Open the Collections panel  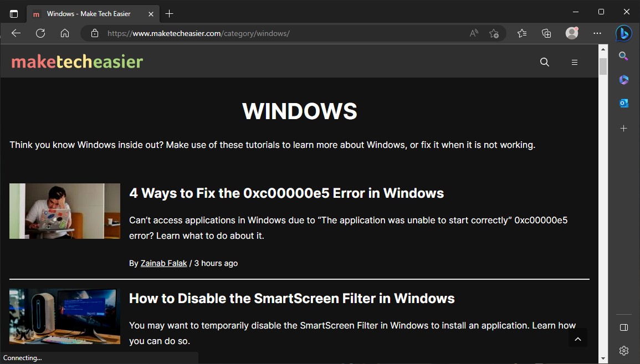pyautogui.click(x=546, y=33)
